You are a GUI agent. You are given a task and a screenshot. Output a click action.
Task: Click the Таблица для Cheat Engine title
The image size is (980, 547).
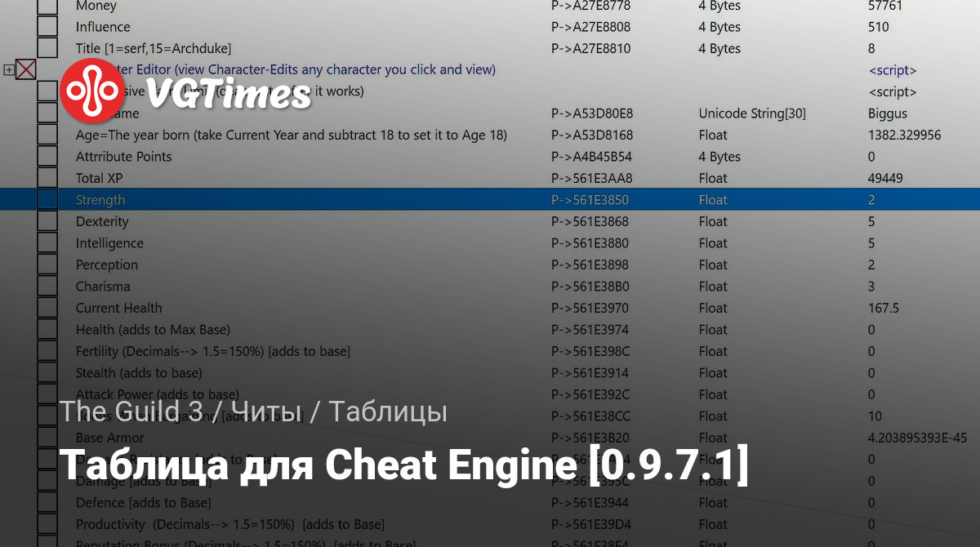coord(403,468)
